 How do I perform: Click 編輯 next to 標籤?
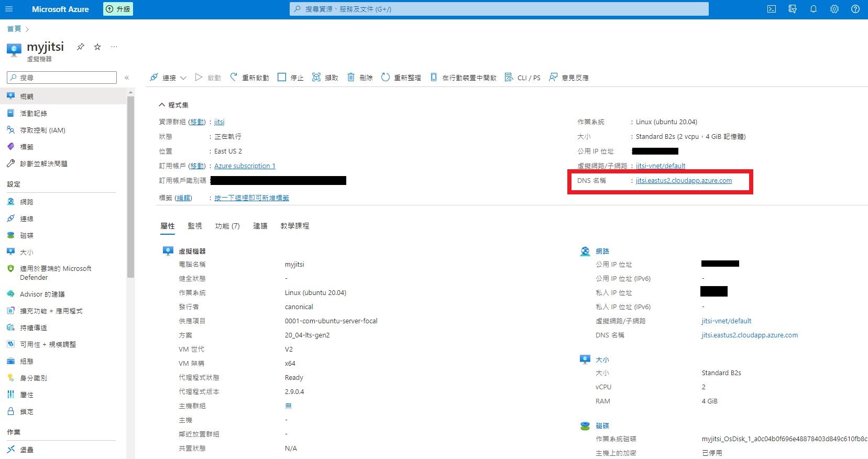click(183, 198)
